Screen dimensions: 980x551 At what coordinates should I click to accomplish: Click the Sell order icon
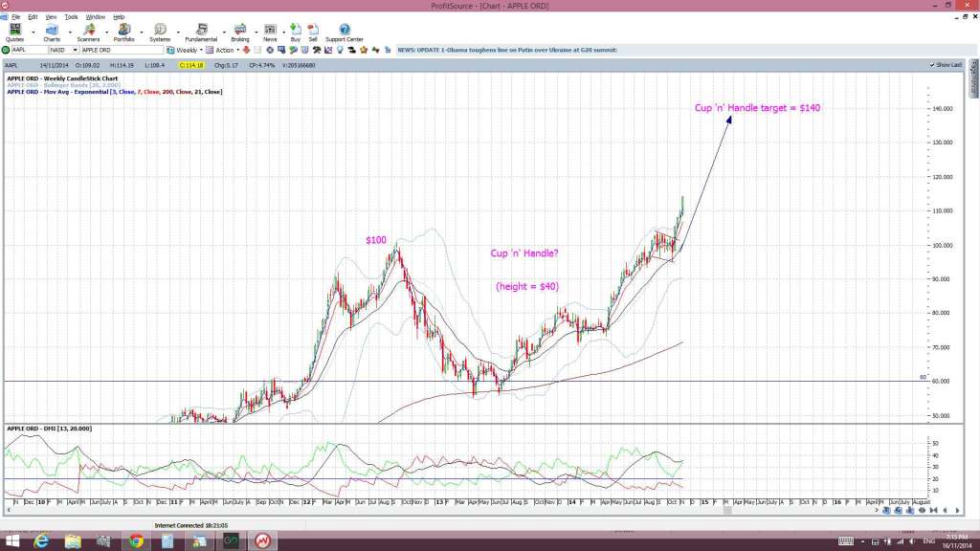pyautogui.click(x=313, y=33)
